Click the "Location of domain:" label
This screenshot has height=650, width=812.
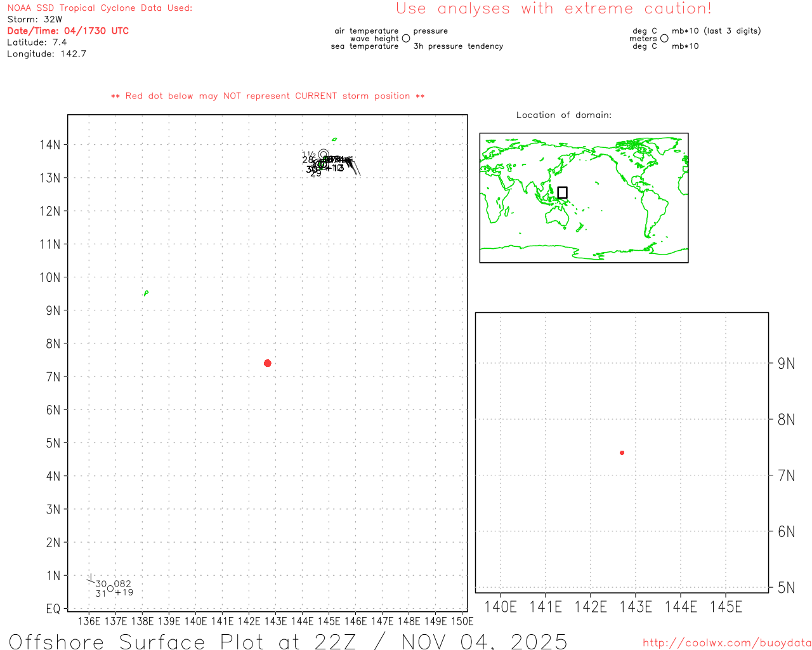564,115
